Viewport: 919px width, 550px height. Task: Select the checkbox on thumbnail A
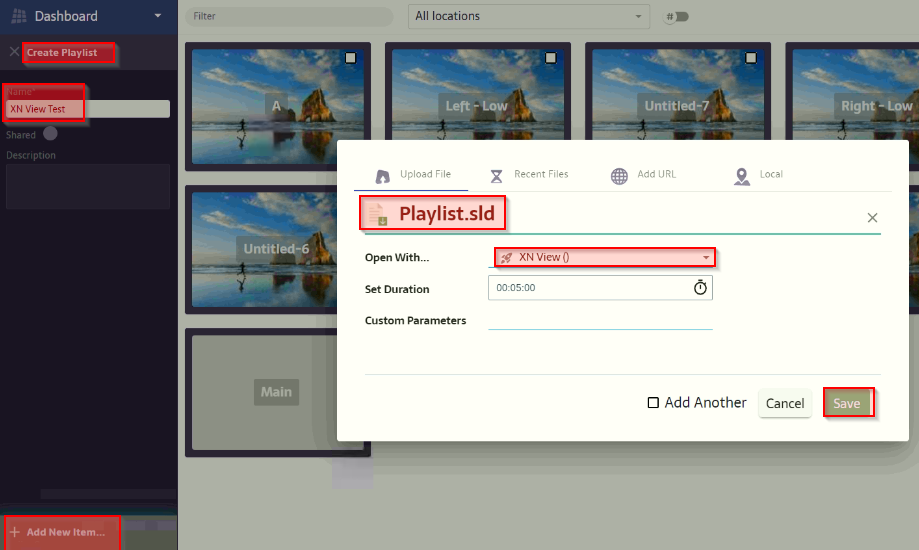350,59
